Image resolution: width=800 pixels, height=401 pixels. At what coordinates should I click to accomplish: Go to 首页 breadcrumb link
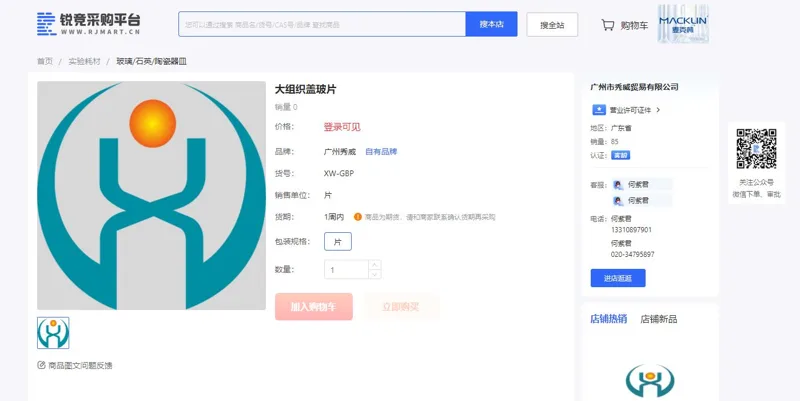click(x=44, y=61)
